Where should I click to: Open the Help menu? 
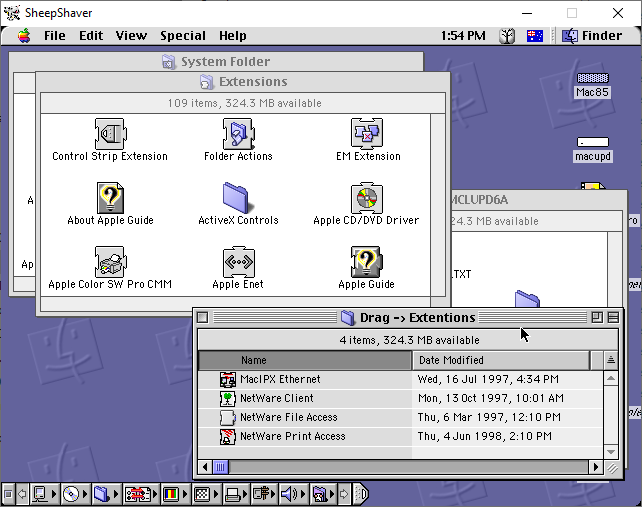(x=233, y=36)
